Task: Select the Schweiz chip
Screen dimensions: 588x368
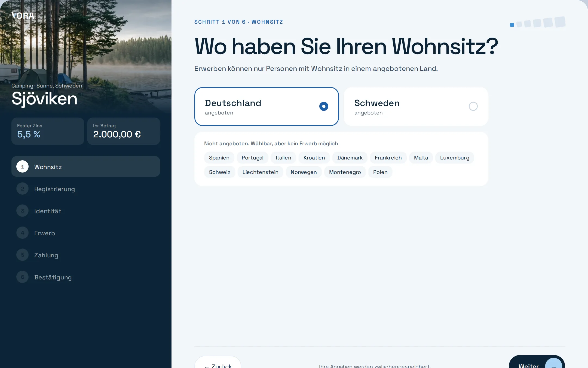Action: point(220,172)
